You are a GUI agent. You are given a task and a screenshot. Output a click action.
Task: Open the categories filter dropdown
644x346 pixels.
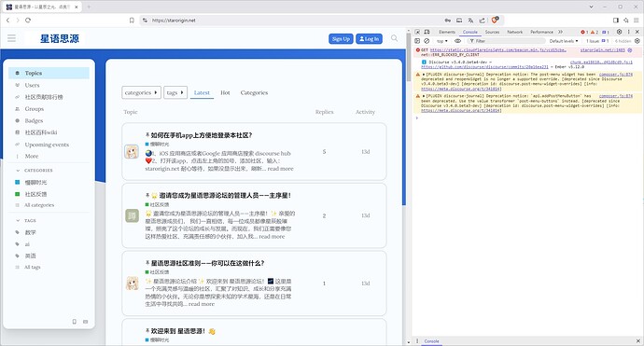click(141, 92)
